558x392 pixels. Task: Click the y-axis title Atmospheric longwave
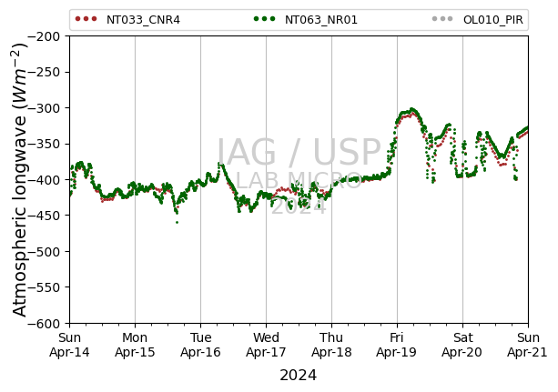[x=20, y=180]
